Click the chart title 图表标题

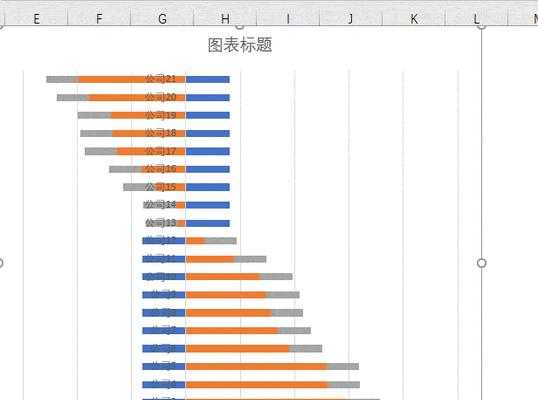(240, 45)
